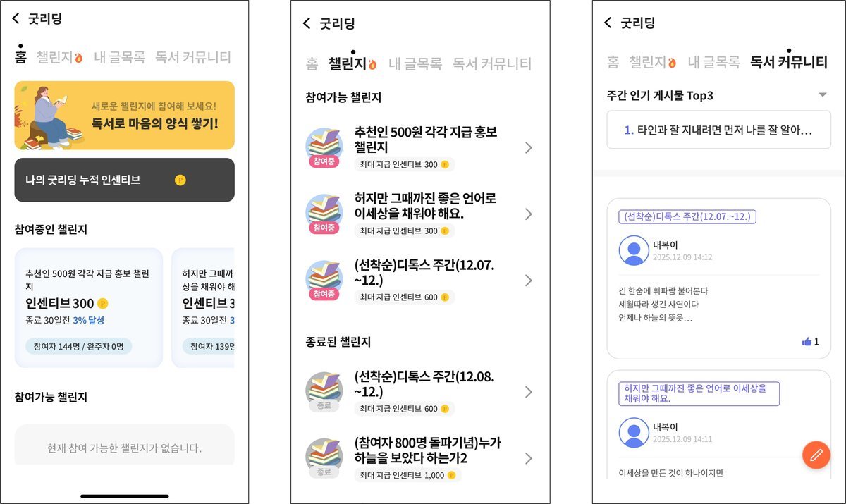The image size is (846, 504).
Task: Select 챌린지 tab on home screen
Action: [x=59, y=58]
